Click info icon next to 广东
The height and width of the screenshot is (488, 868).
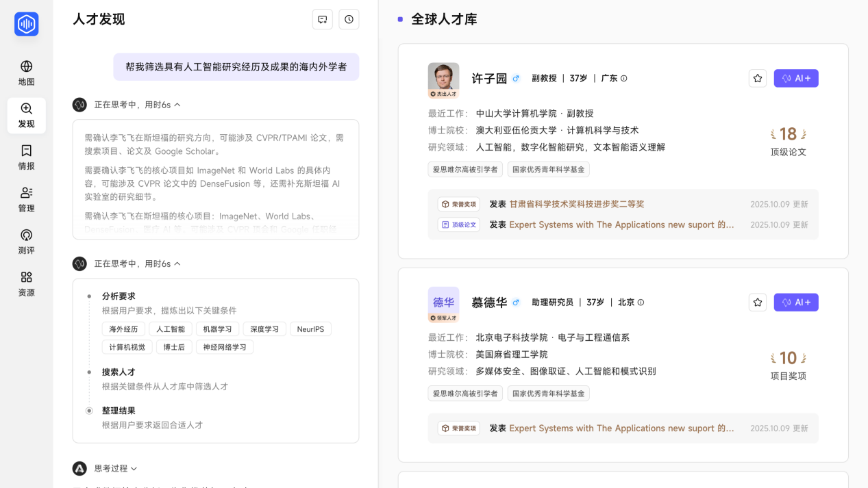point(624,79)
